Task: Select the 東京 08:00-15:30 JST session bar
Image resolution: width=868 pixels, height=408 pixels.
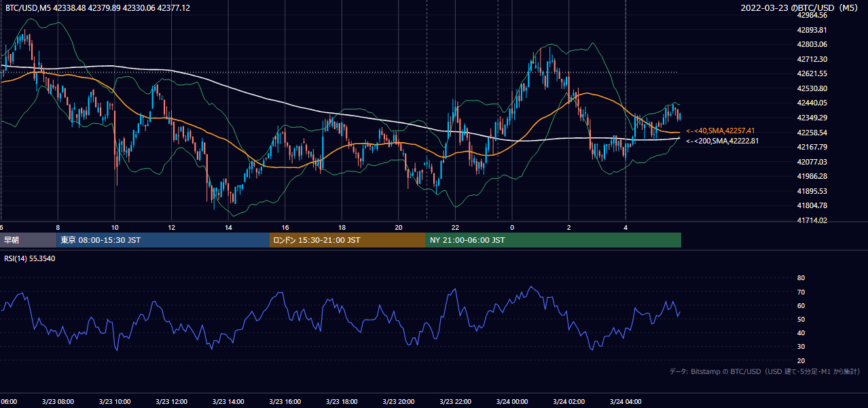Action: click(162, 240)
